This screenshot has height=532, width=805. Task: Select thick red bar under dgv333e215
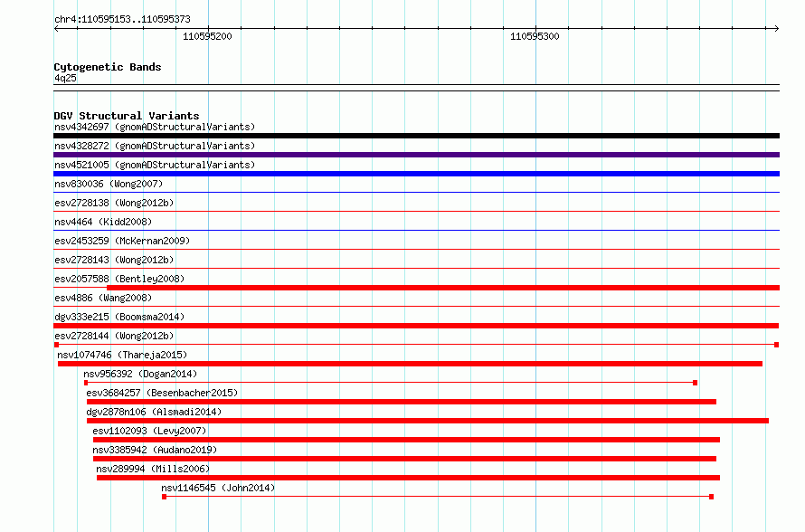click(416, 326)
